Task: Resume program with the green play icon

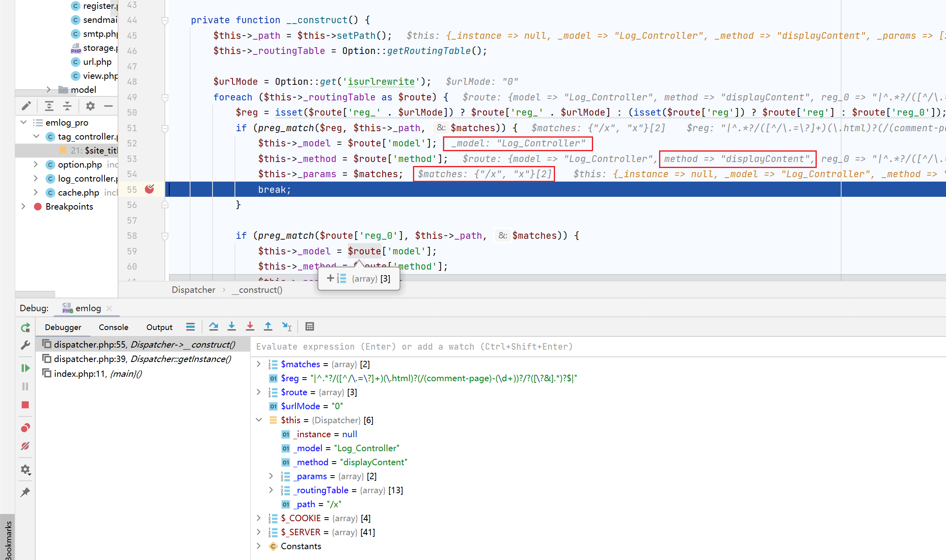Action: click(25, 368)
